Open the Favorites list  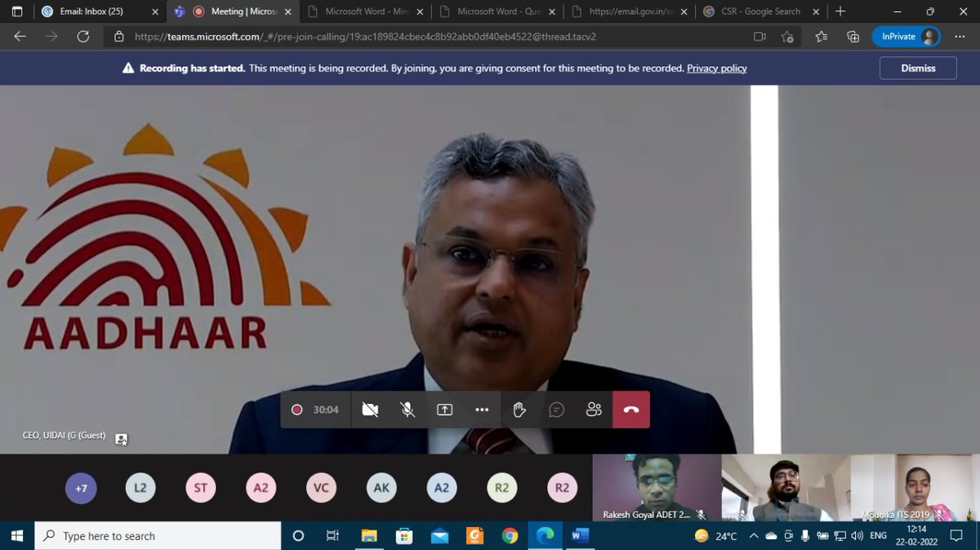click(822, 37)
